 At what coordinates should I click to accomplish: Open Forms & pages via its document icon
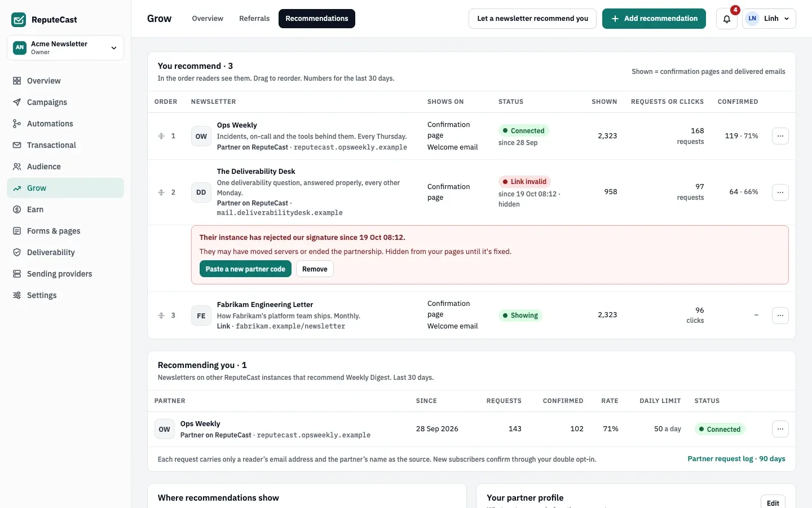coord(17,231)
